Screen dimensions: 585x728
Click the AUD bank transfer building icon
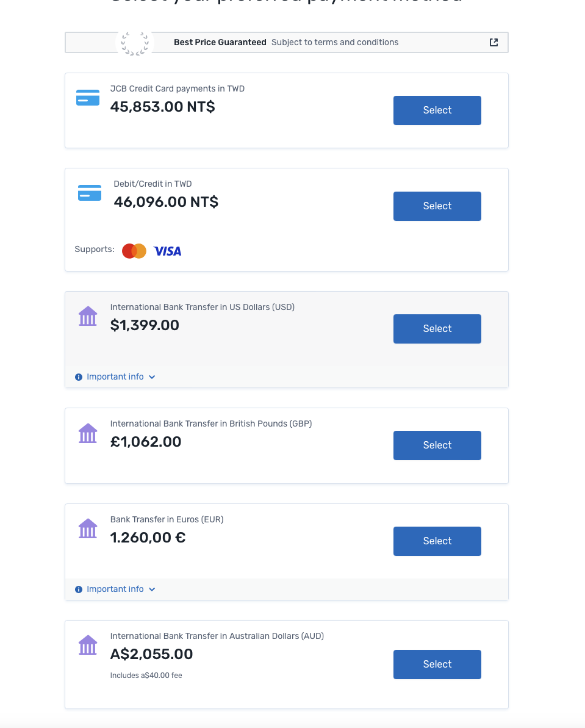click(88, 645)
